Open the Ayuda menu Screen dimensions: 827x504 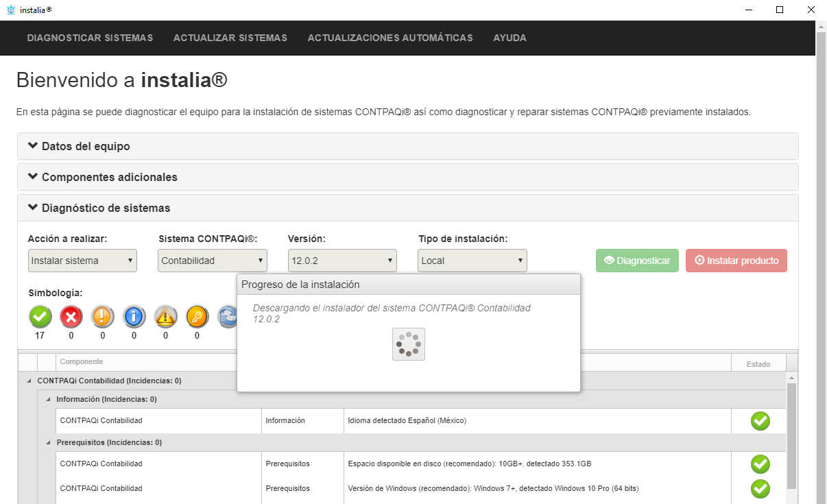pyautogui.click(x=510, y=38)
